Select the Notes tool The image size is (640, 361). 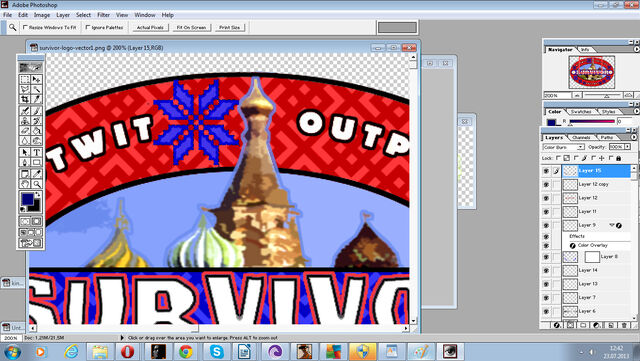(x=25, y=174)
